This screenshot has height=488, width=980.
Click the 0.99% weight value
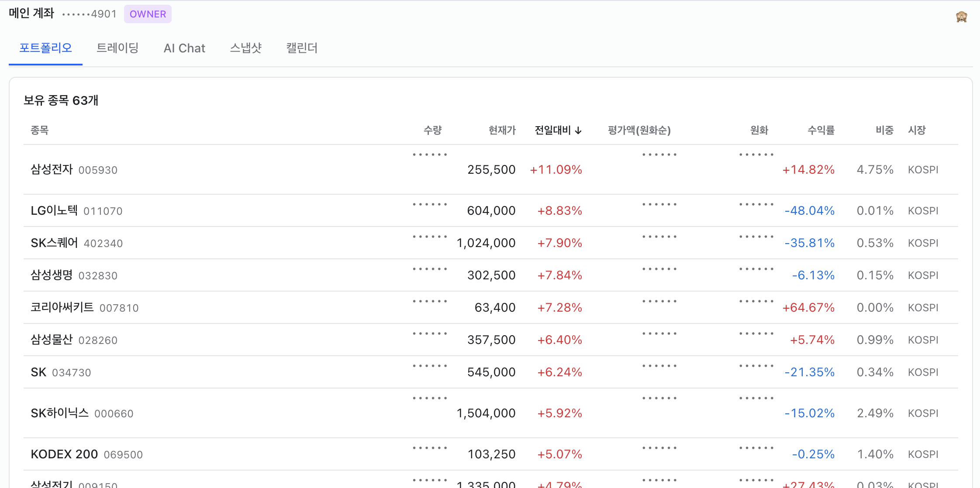tap(875, 340)
